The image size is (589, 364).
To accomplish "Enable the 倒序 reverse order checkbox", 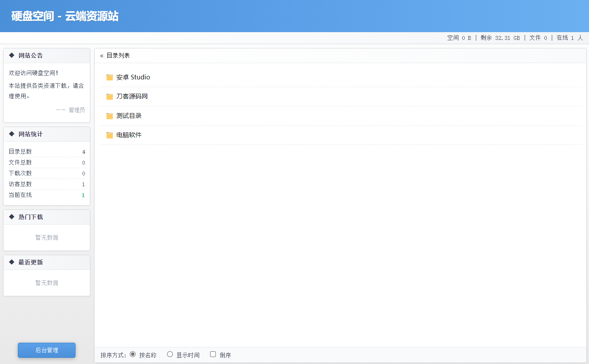I will (213, 354).
